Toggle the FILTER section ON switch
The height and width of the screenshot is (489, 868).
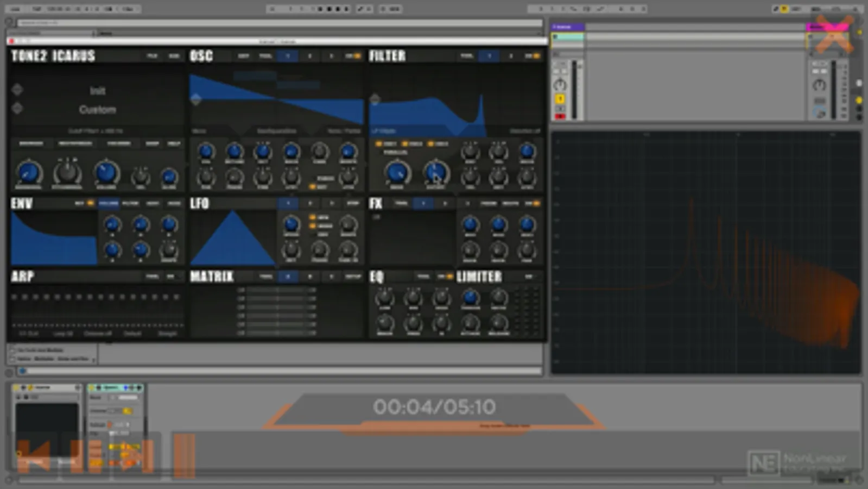[x=532, y=56]
